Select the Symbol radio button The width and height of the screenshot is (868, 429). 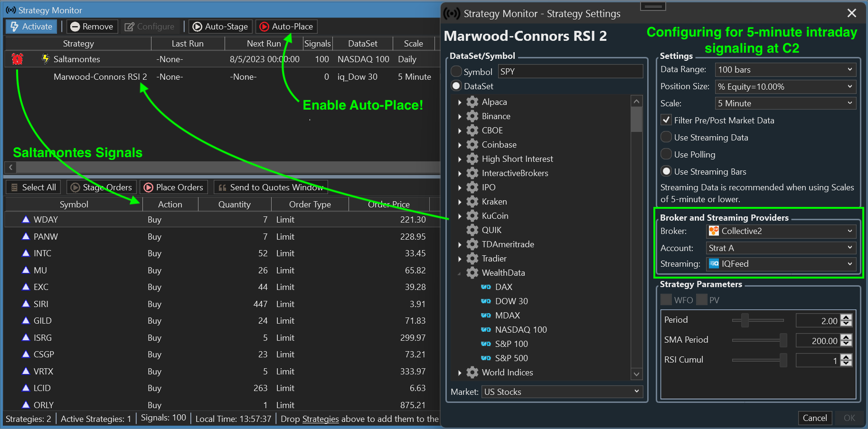456,72
